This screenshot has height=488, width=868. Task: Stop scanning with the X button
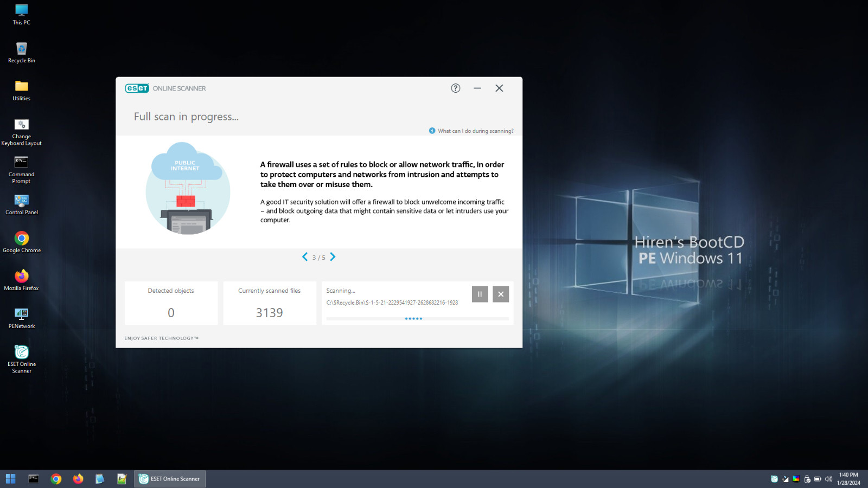click(x=500, y=294)
